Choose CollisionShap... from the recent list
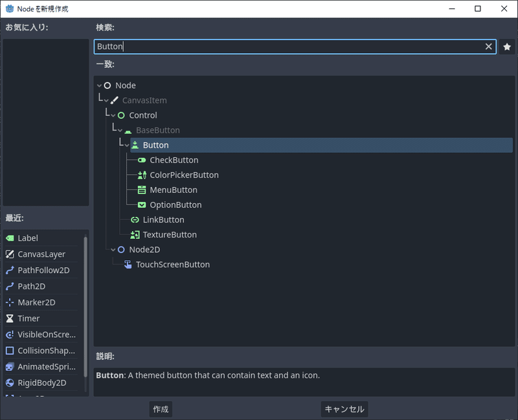Screen dimensions: 518x420 [x=46, y=351]
